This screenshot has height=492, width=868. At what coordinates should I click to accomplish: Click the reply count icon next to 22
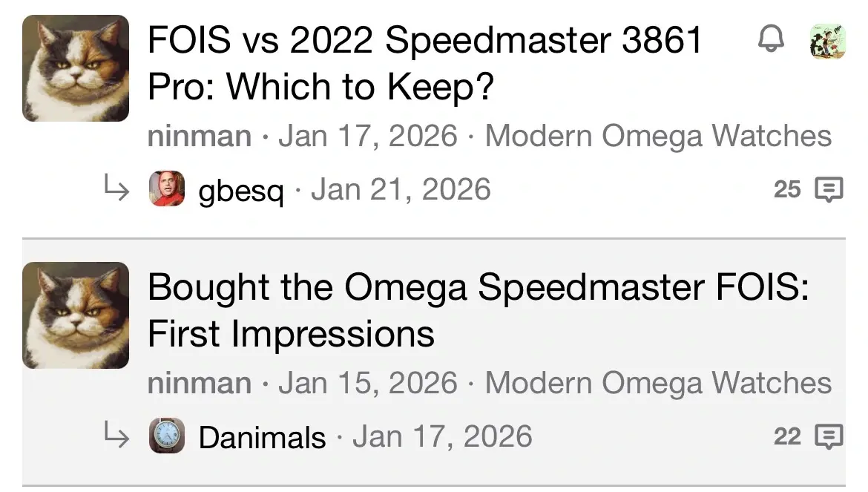[829, 436]
